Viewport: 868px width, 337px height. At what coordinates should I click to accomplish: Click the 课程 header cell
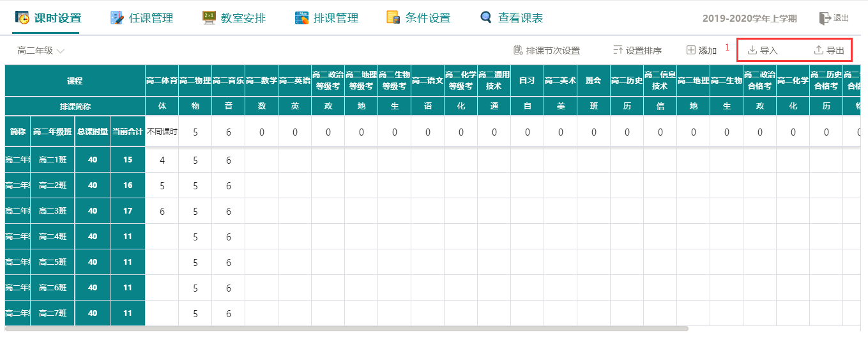(75, 81)
